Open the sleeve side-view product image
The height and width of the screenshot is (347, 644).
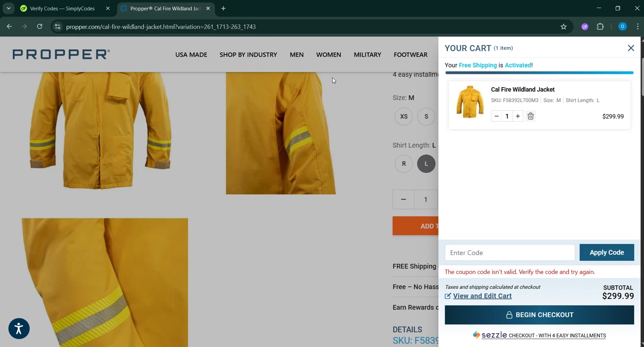pos(281,133)
